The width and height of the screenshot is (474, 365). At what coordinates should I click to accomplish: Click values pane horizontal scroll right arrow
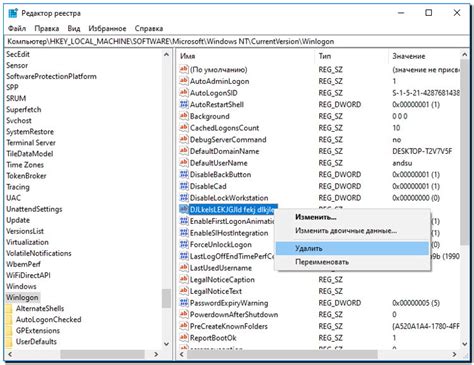(454, 354)
